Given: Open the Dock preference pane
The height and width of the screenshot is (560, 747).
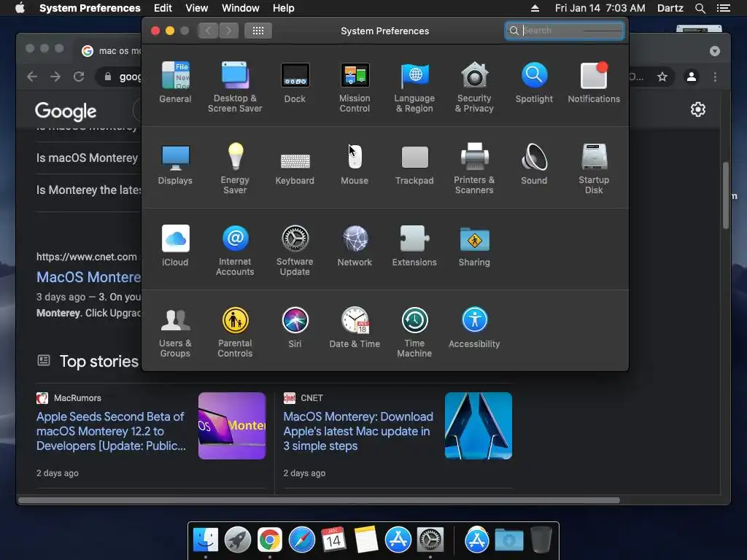Looking at the screenshot, I should (x=295, y=82).
